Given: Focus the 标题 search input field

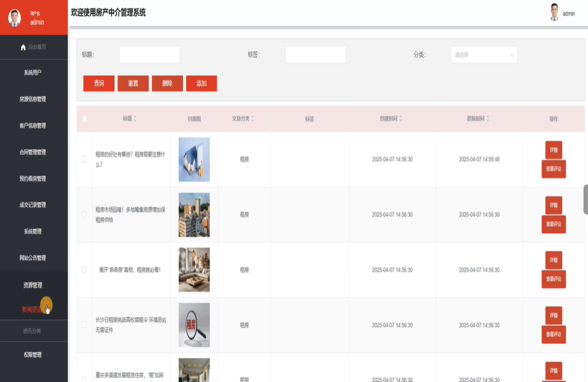Looking at the screenshot, I should click(149, 55).
